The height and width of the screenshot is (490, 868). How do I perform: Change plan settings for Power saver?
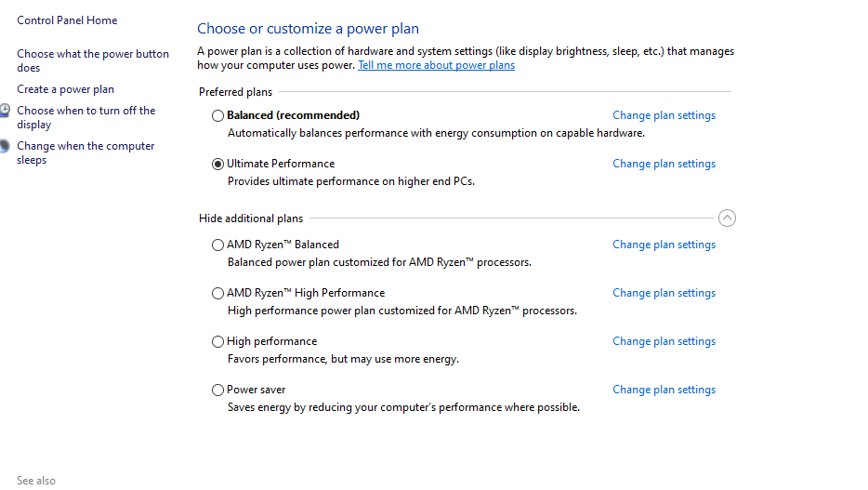(x=664, y=390)
